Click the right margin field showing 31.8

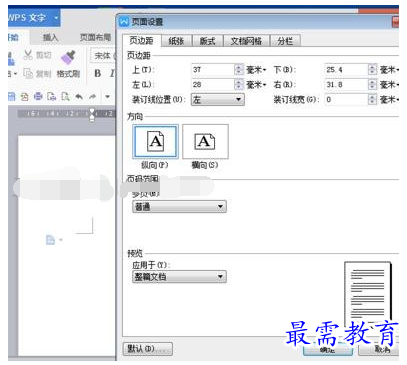click(x=346, y=85)
